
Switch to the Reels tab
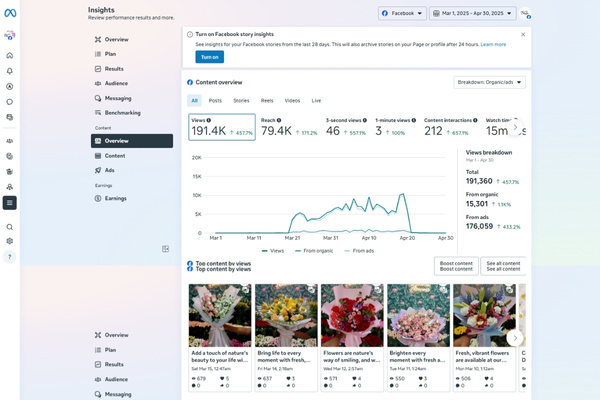click(267, 100)
